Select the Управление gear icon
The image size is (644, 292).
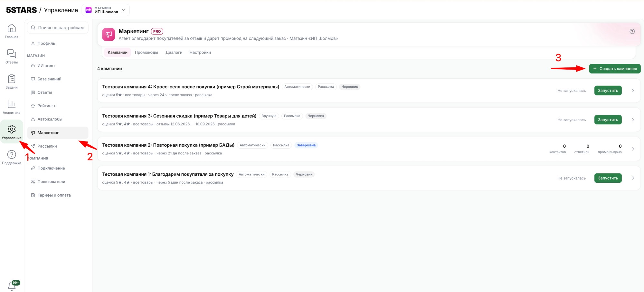click(x=12, y=132)
